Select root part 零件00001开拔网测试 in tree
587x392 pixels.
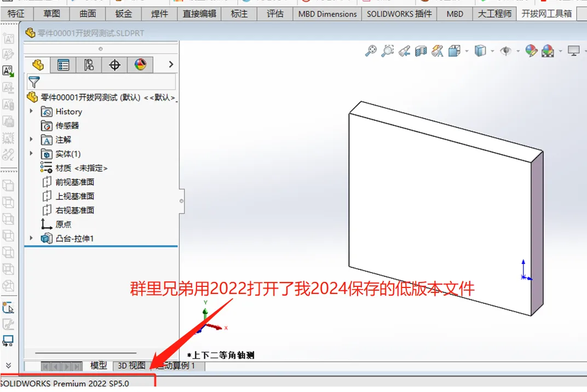(101, 97)
